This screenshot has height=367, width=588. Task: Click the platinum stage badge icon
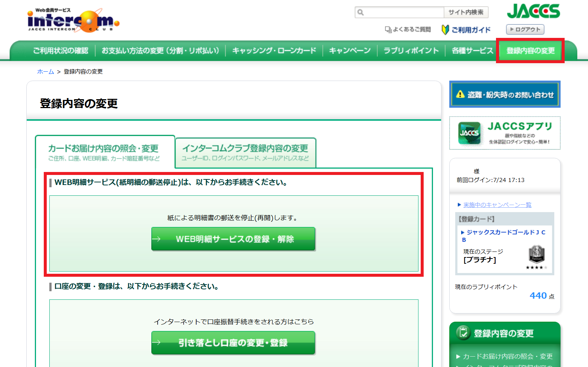tap(536, 254)
